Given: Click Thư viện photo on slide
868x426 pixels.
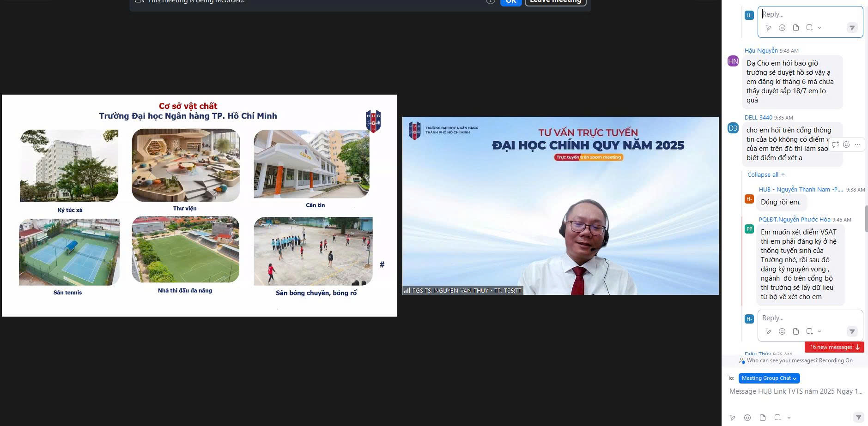Looking at the screenshot, I should click(186, 165).
